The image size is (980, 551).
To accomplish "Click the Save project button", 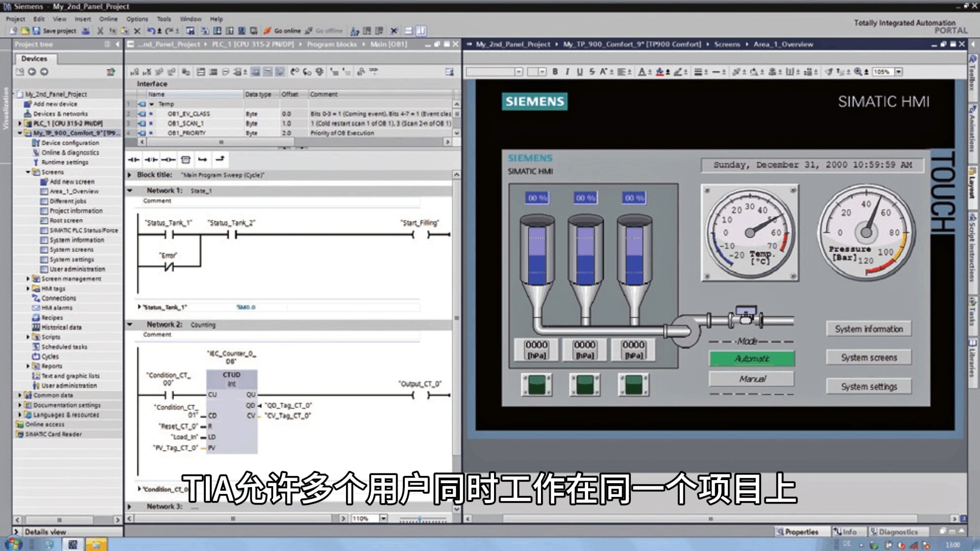I will point(54,31).
